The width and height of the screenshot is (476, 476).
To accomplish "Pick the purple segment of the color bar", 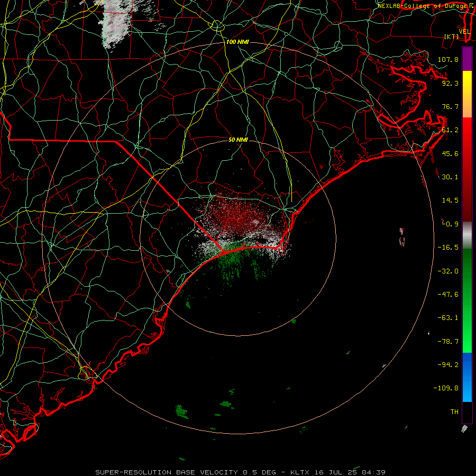I will (467, 59).
